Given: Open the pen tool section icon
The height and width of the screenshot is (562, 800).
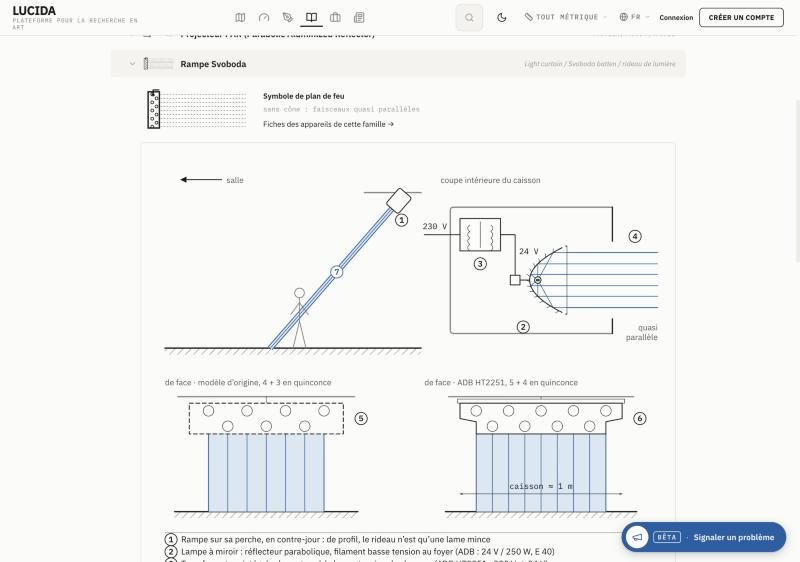Looking at the screenshot, I should pyautogui.click(x=288, y=17).
